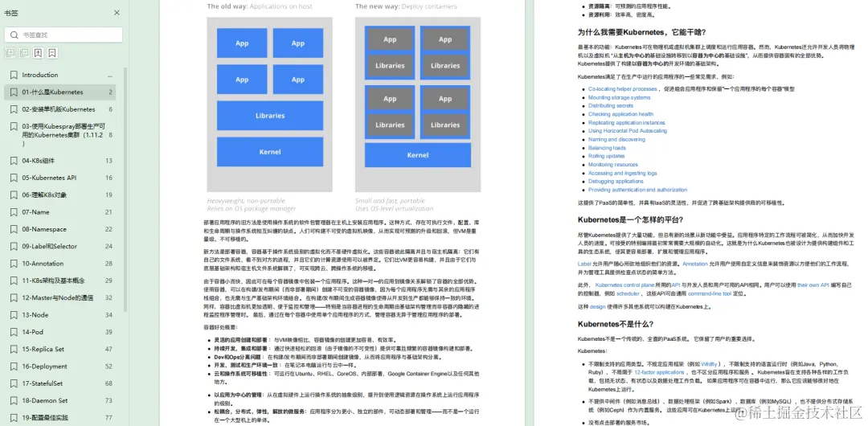The image size is (868, 426).
Task: Open Using Horizontal Pod Autoscaling link
Action: coord(627,131)
